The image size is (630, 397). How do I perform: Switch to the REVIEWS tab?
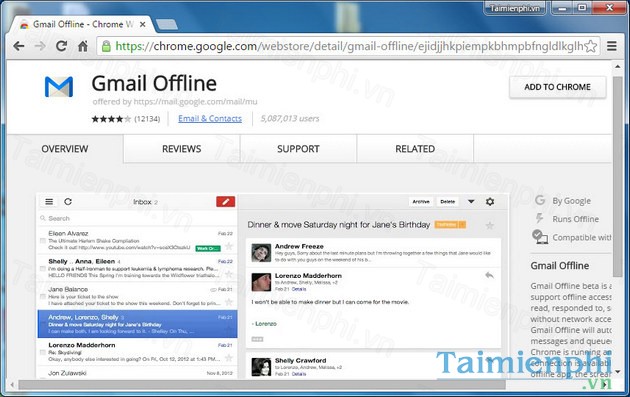[x=182, y=149]
